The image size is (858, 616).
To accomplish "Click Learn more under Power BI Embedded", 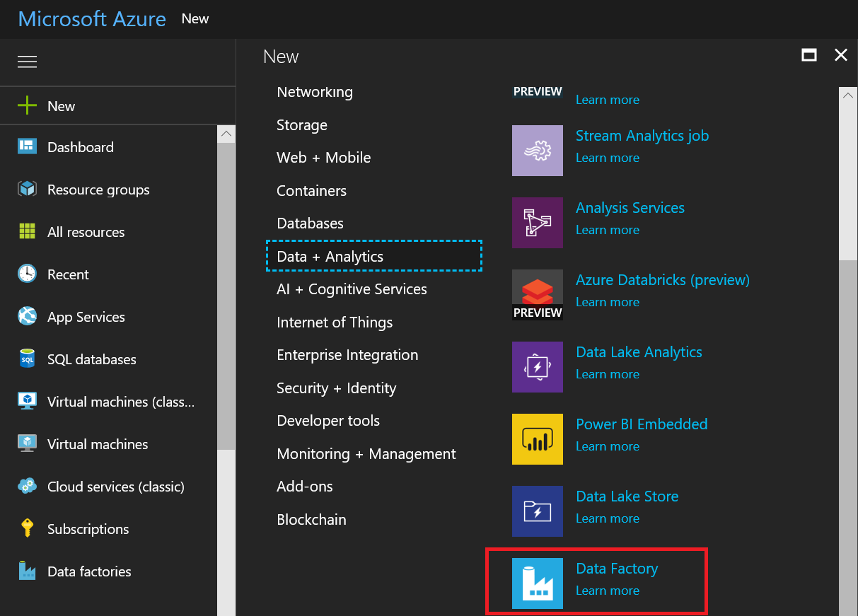I will coord(608,446).
